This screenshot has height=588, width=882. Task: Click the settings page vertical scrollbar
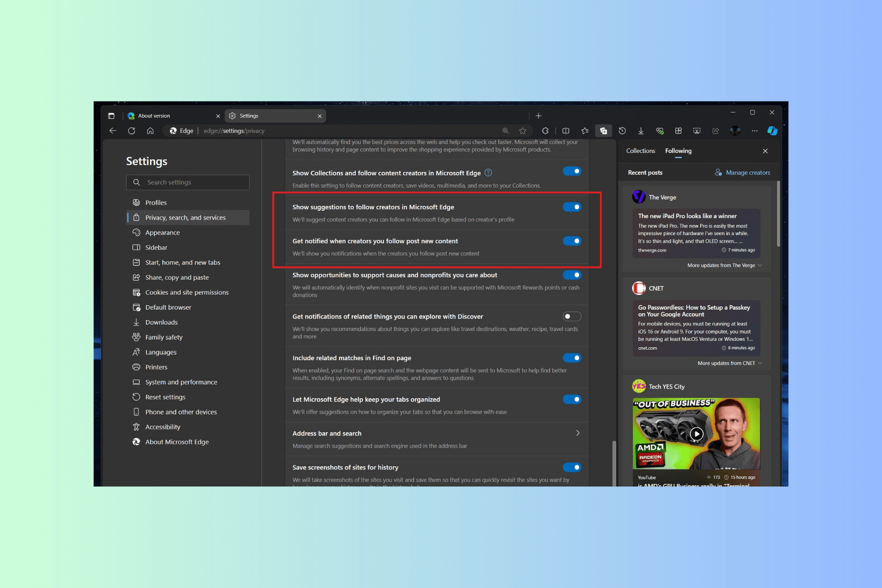pos(614,463)
